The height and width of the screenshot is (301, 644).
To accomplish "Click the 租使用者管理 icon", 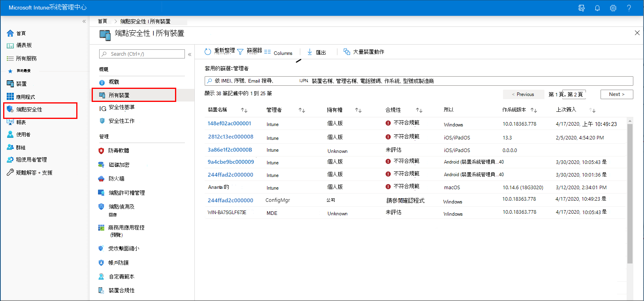I will (10, 160).
